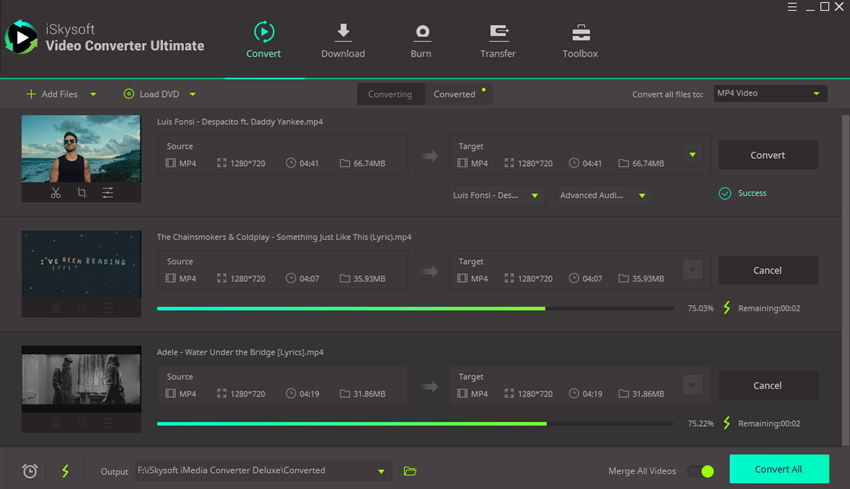Click the crop icon under Despacito thumbnail
Viewport: 850px width, 489px height.
pos(82,193)
